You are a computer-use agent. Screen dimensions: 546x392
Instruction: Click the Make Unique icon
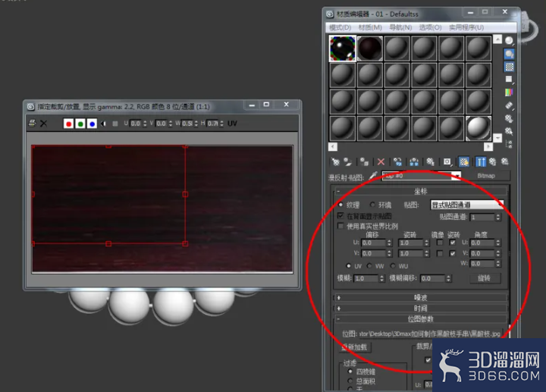click(414, 162)
